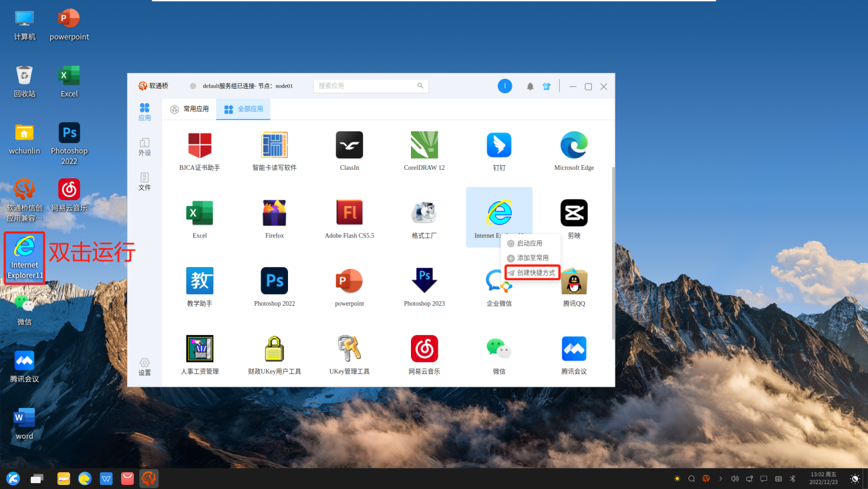Switch to the 全部应用 tab
The width and height of the screenshot is (868, 489).
[x=244, y=109]
